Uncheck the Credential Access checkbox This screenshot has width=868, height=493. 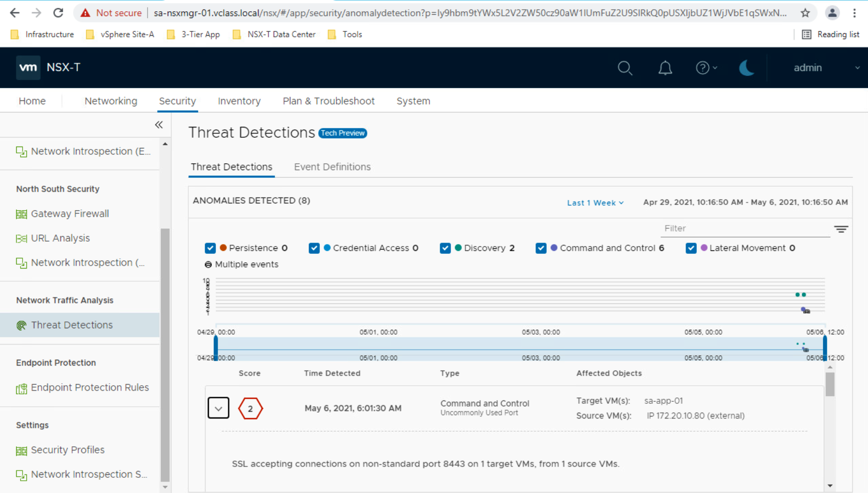coord(314,248)
